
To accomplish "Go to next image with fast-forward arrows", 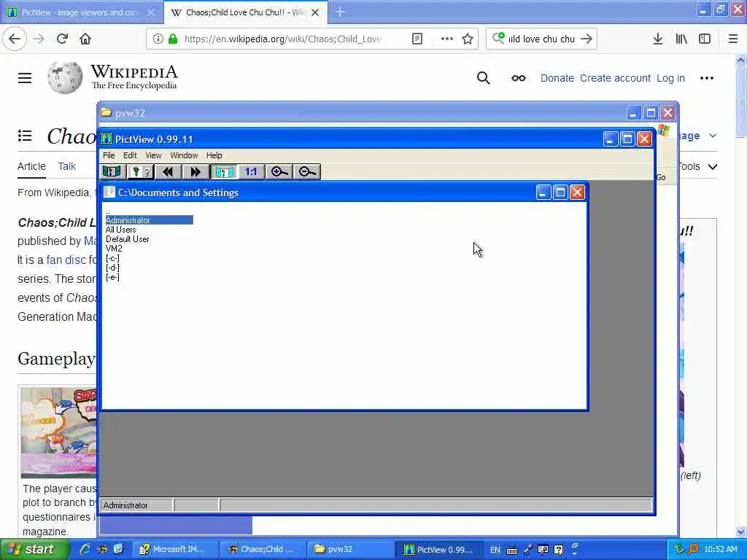I will [196, 172].
